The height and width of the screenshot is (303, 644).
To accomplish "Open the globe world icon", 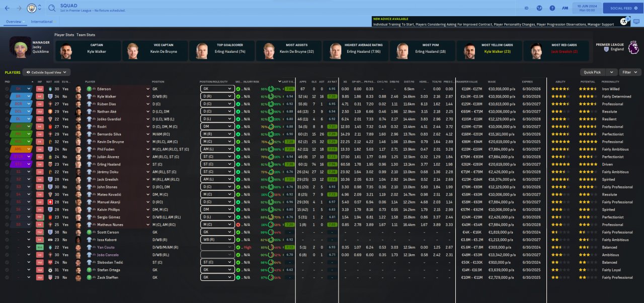I will pyautogui.click(x=539, y=8).
